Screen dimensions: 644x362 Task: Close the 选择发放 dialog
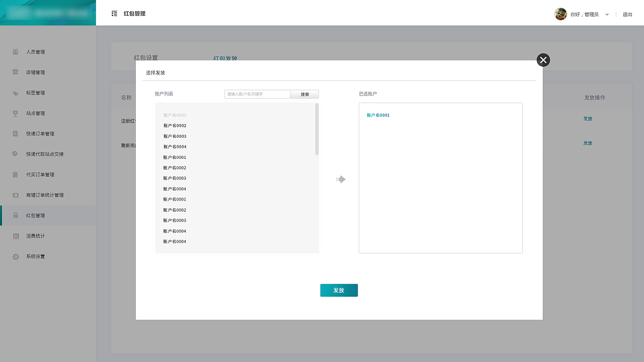[x=543, y=60]
